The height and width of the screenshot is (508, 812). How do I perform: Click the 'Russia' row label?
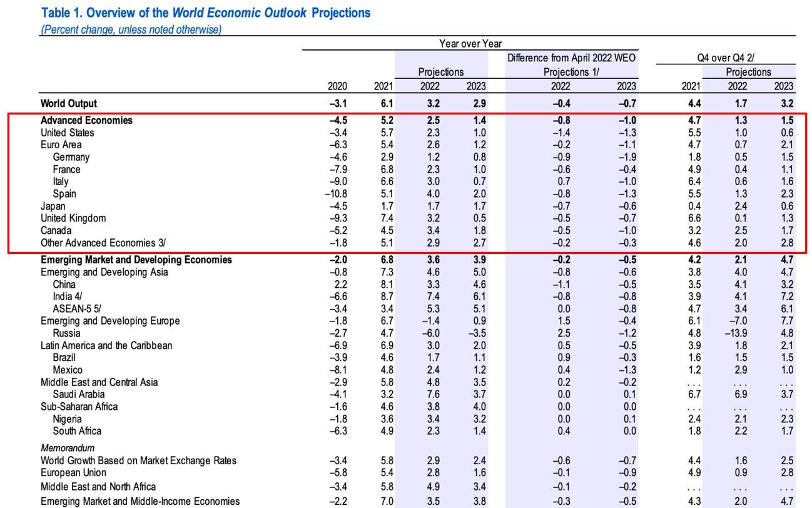pos(66,333)
